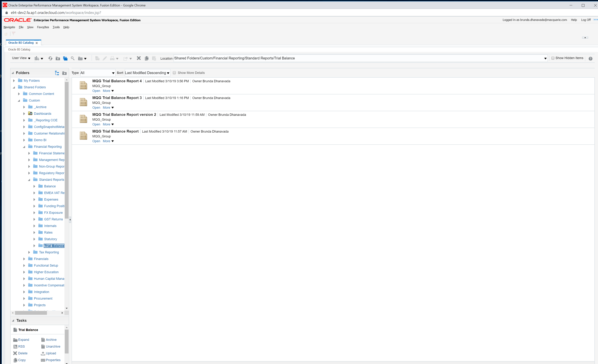
Task: Collapse the Shared Folders tree node
Action: [x=14, y=87]
